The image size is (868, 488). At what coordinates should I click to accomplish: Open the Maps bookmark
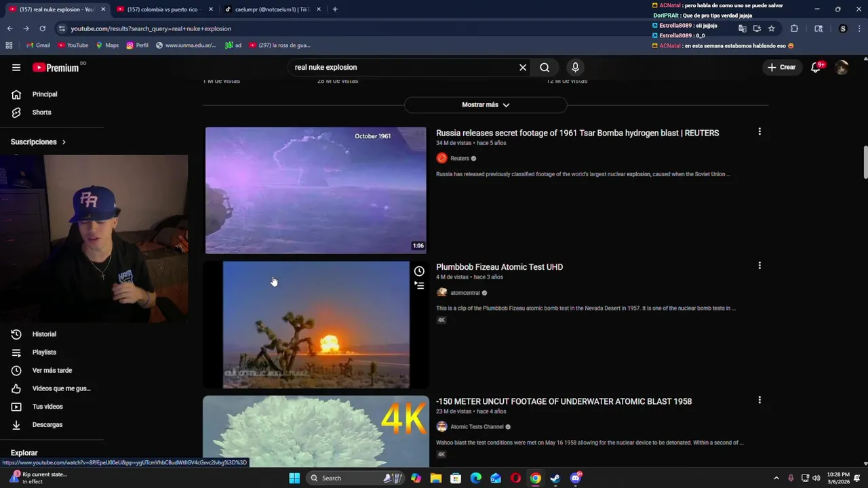click(107, 45)
